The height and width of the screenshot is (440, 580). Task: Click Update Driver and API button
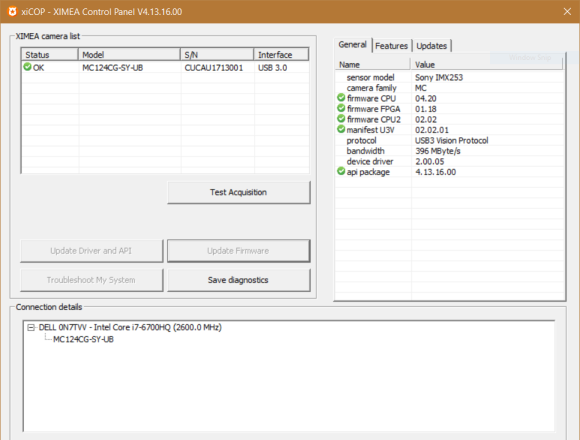click(x=91, y=251)
